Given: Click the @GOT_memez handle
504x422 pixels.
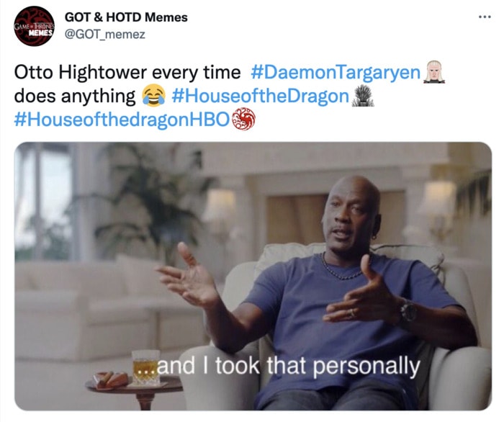Looking at the screenshot, I should coord(105,34).
